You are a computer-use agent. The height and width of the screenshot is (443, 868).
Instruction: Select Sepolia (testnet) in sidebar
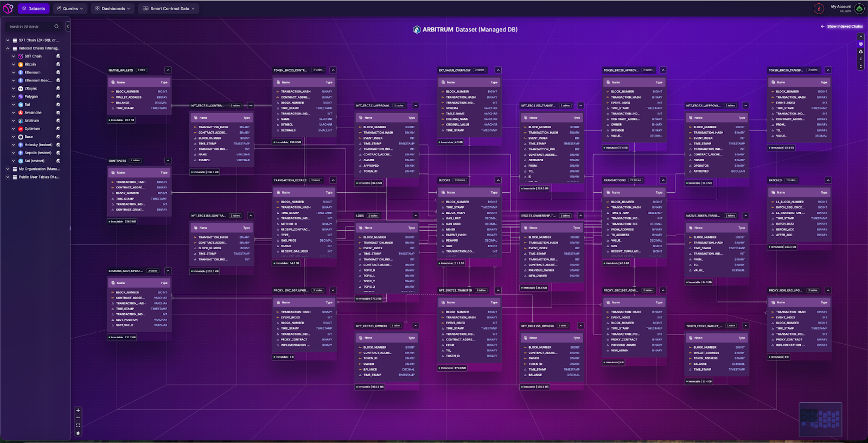tap(38, 153)
